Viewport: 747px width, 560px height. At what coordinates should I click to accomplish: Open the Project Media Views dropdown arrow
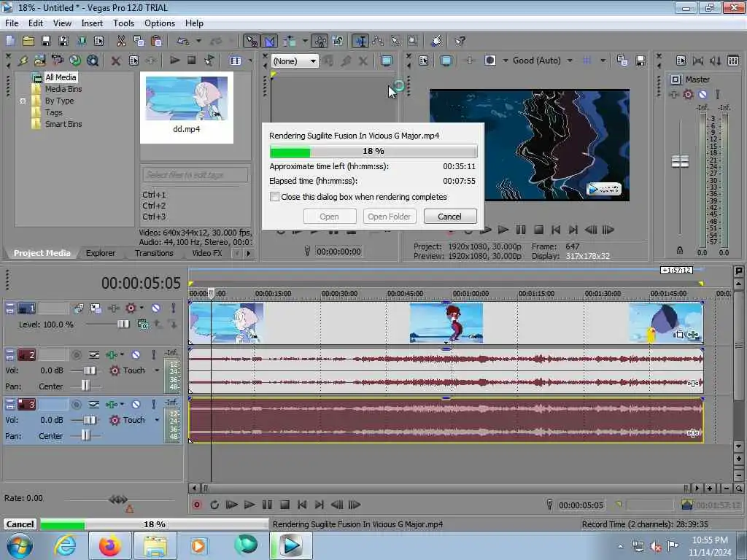click(x=250, y=61)
